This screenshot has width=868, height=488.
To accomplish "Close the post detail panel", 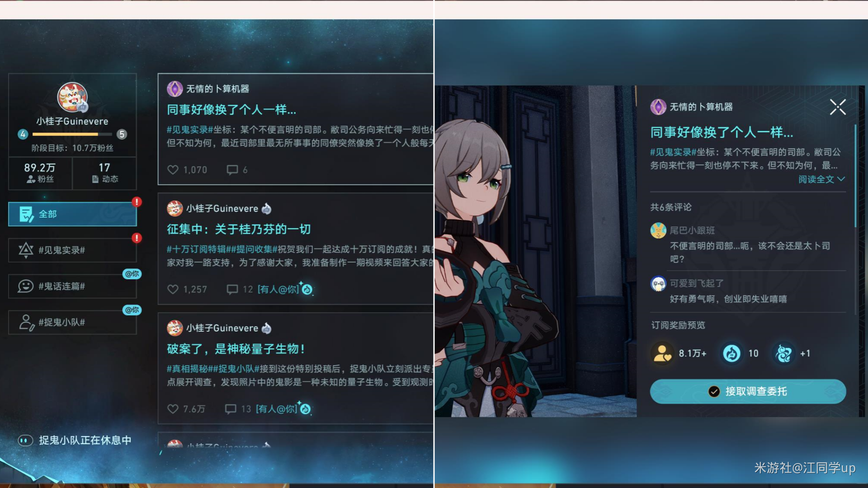I will [x=838, y=107].
